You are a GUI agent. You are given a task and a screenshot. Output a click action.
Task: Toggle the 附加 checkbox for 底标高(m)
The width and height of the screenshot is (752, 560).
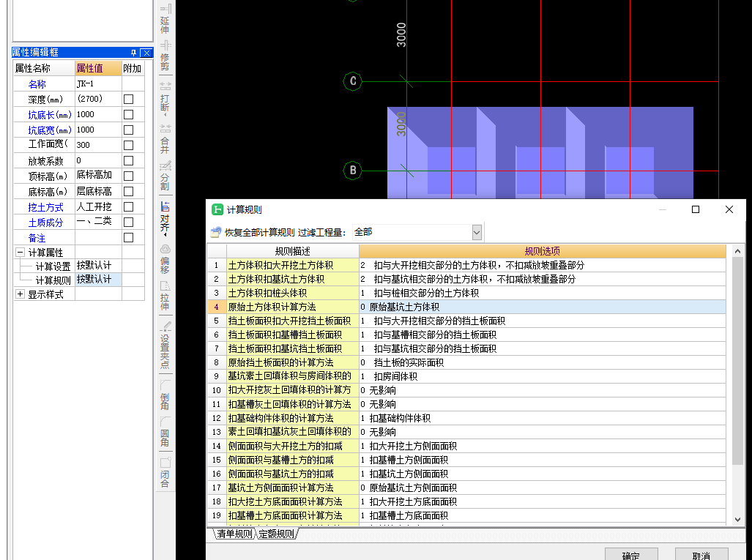[x=129, y=191]
